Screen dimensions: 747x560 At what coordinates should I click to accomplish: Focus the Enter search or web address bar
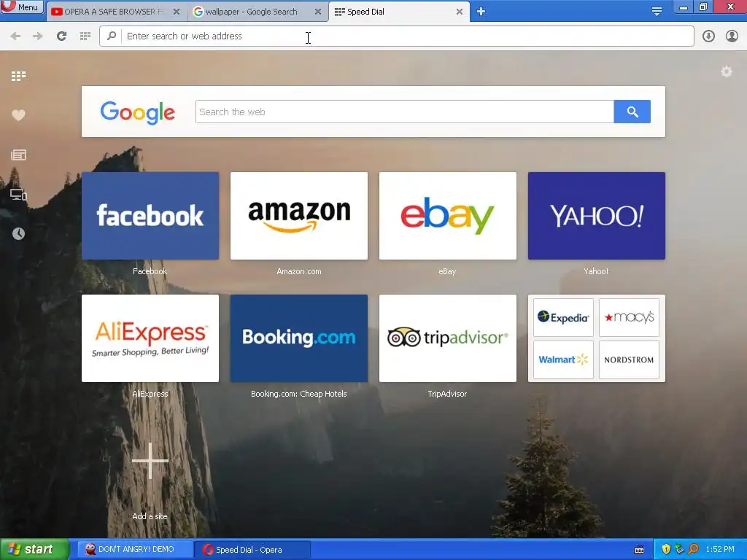pos(396,36)
